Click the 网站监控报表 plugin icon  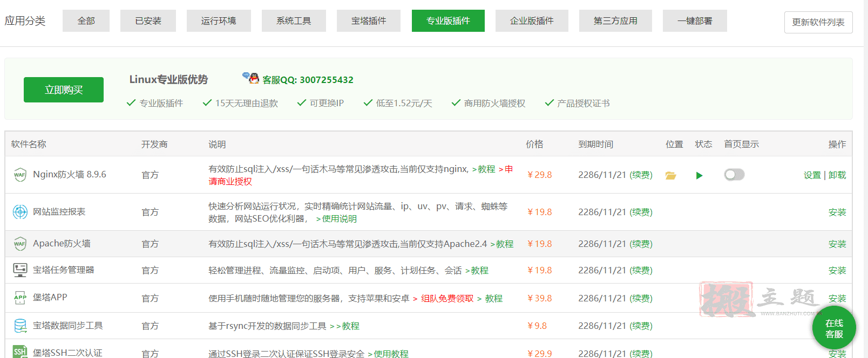(20, 212)
